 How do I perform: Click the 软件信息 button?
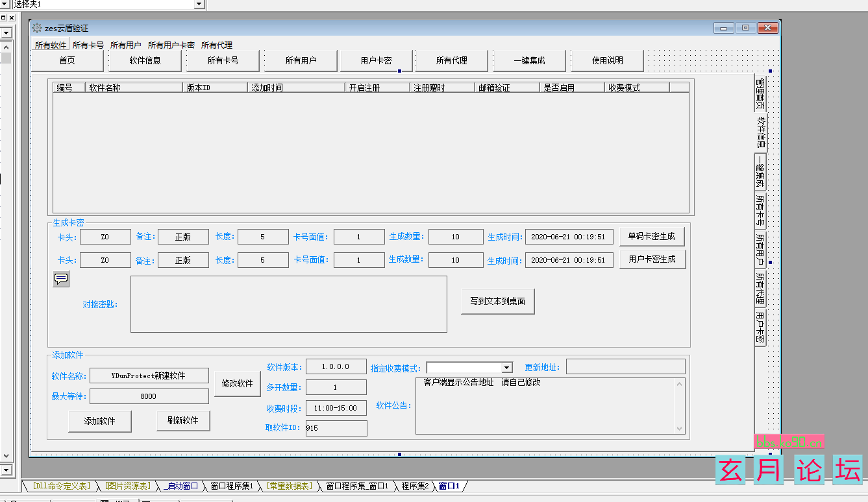(145, 60)
